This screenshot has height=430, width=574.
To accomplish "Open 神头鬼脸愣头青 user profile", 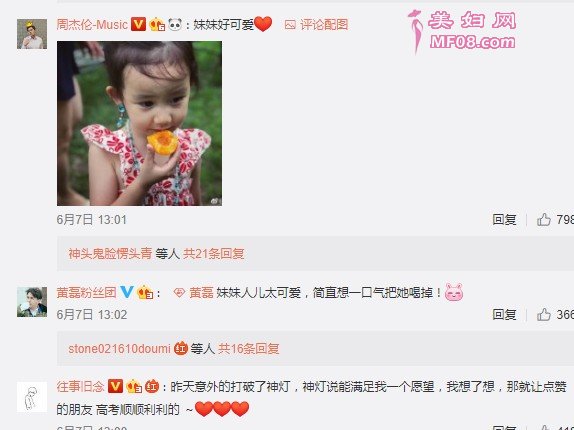I will pos(110,254).
